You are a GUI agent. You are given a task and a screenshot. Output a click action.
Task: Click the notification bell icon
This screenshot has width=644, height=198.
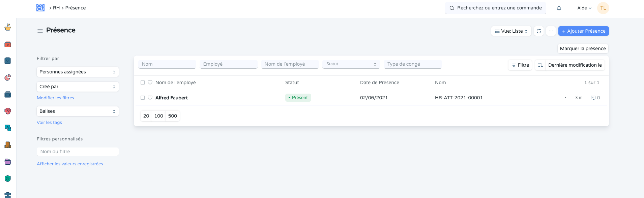[559, 8]
